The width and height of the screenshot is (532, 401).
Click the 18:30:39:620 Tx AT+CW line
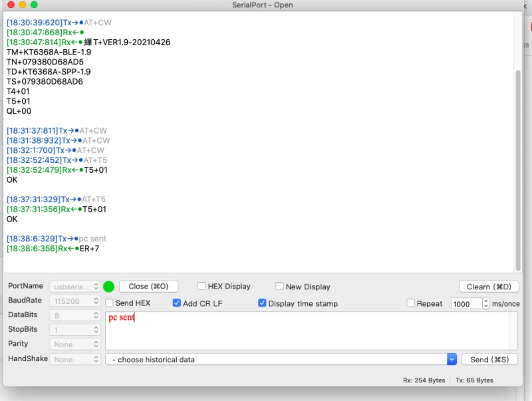59,23
